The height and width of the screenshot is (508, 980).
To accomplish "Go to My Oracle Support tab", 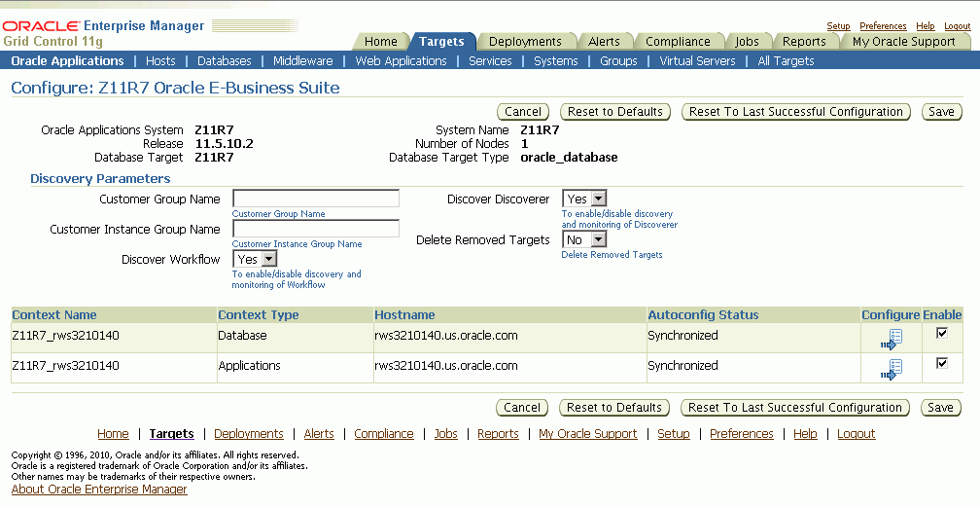I will (x=904, y=41).
